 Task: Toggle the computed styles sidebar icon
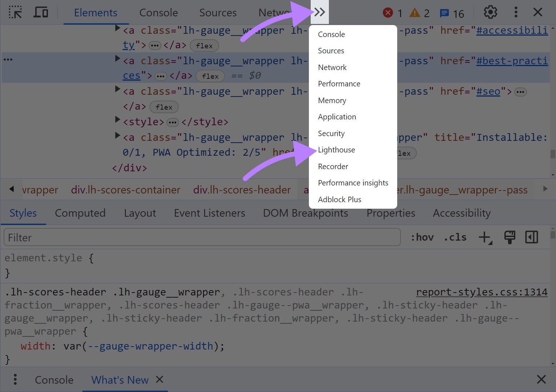coord(531,237)
